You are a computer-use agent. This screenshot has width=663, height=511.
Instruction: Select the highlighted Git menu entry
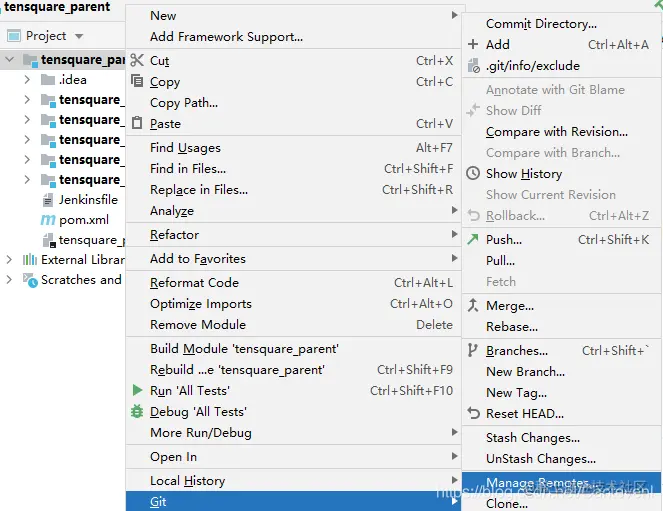293,501
